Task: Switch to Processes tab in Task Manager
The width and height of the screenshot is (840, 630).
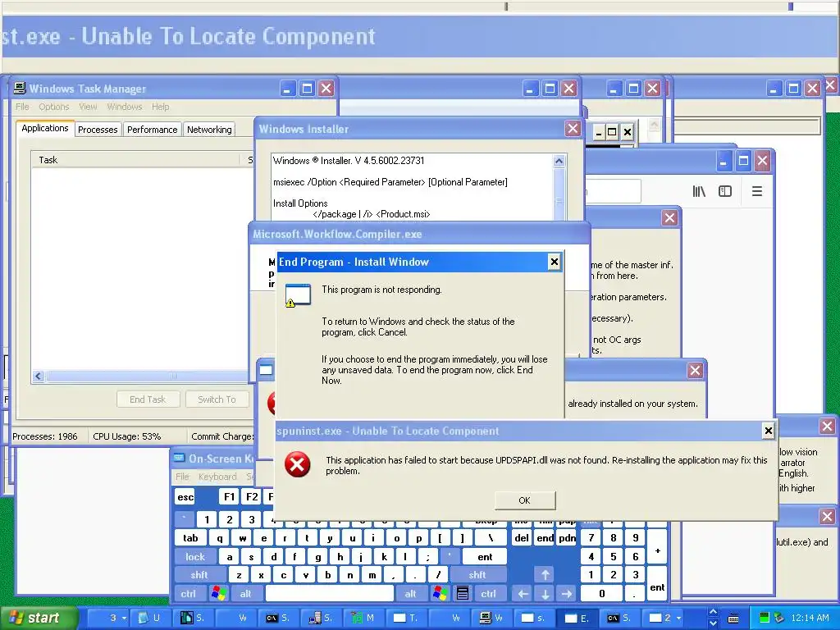Action: [x=98, y=130]
